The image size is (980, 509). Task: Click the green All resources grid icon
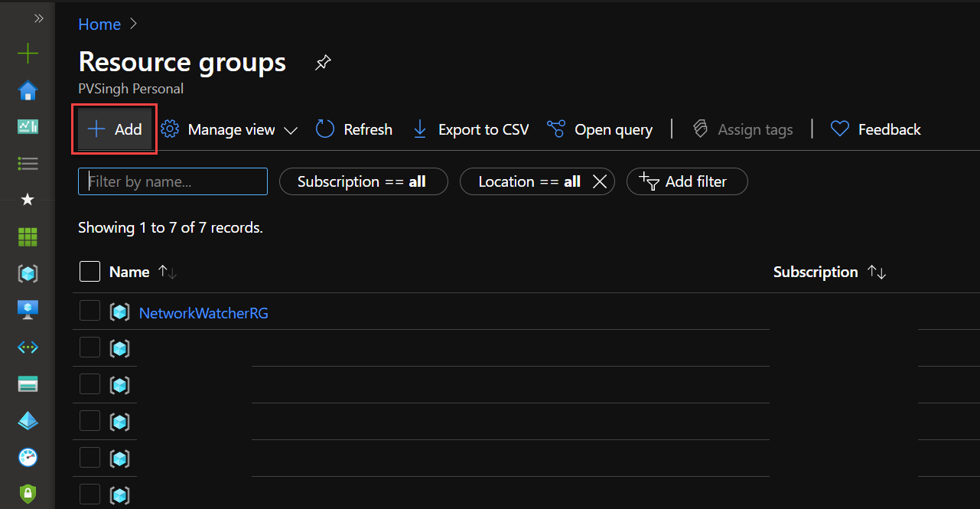coord(28,237)
